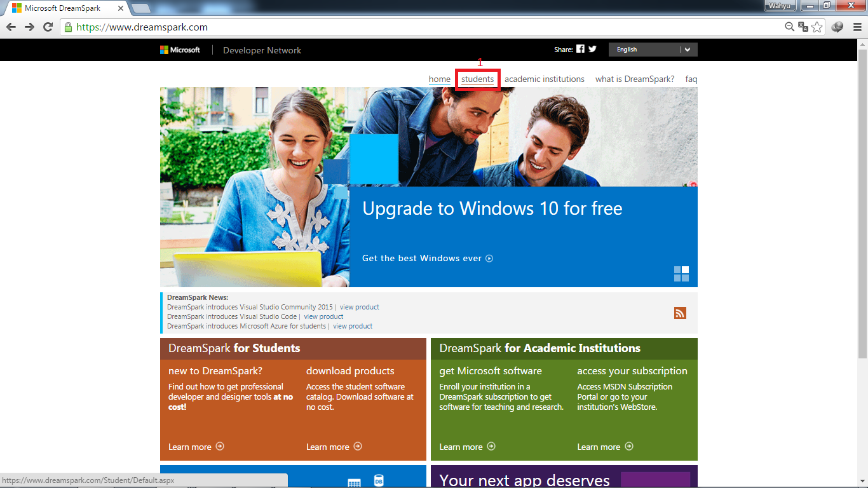Go forward with the browser forward arrow
The height and width of the screenshot is (488, 868).
click(29, 27)
